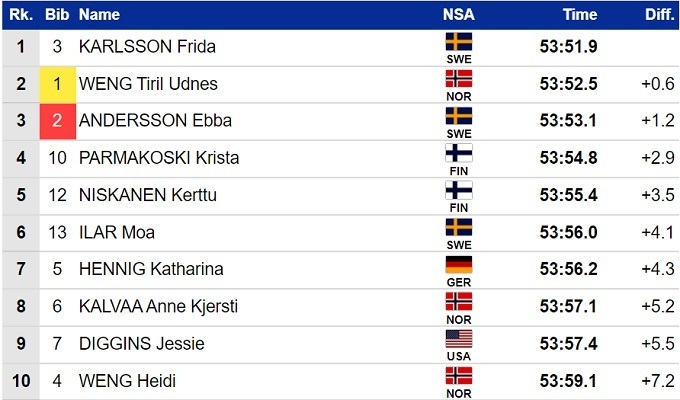
Task: Click the Swedish flag beside Ebba Andersson
Action: (459, 116)
